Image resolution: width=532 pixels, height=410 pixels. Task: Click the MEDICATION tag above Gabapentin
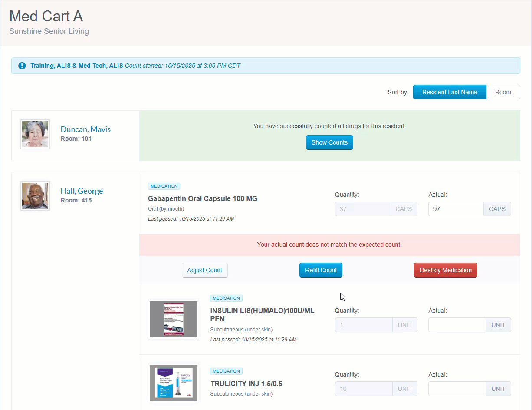click(164, 186)
